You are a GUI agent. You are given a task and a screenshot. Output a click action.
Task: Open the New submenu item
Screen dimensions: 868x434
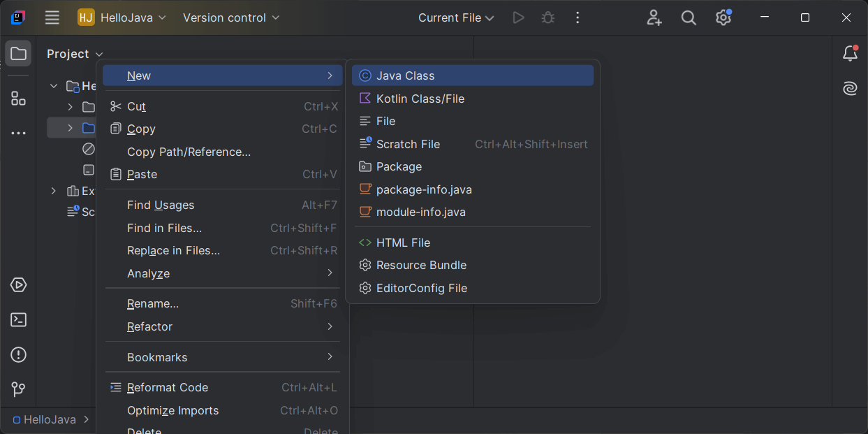[x=223, y=75]
